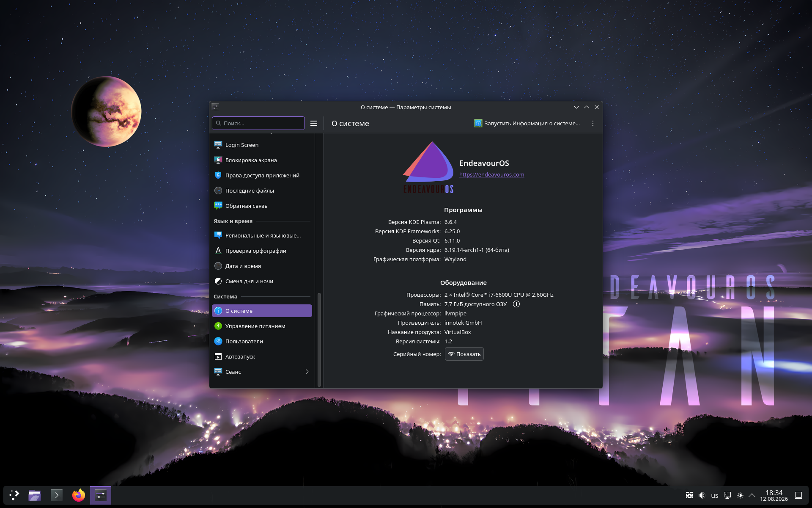
Task: Select the KDE Frameworks 6.25.0 value
Action: (x=452, y=231)
